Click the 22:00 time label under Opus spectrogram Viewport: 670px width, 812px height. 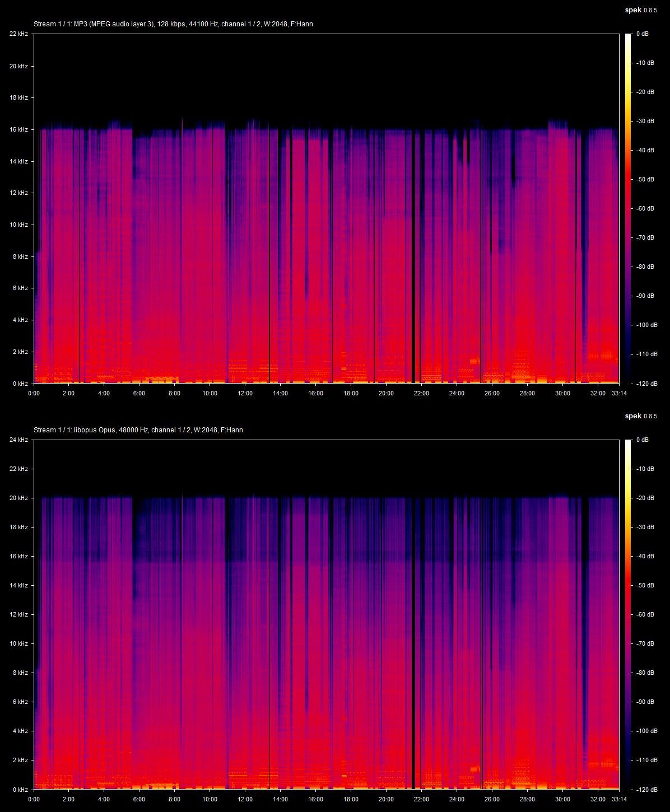pos(421,799)
